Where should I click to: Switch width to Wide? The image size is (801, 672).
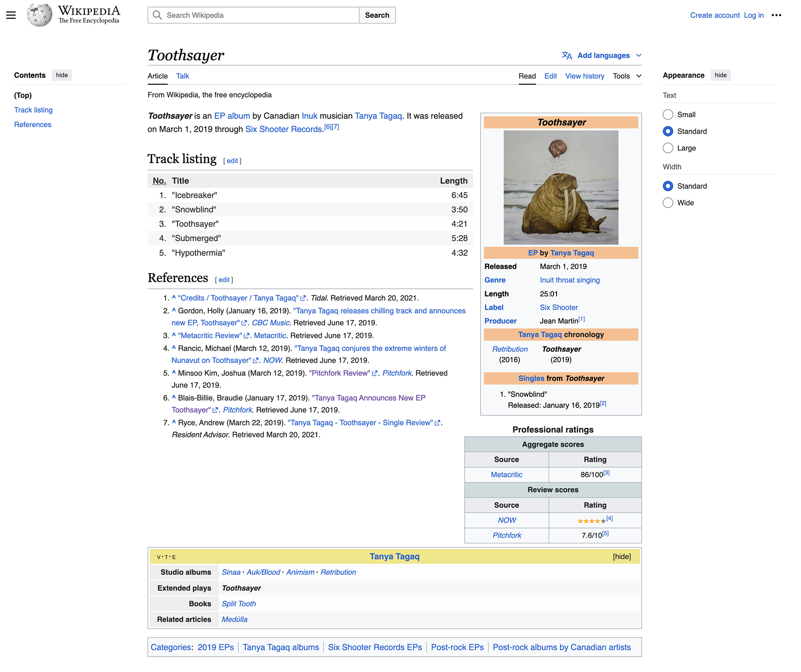click(668, 203)
